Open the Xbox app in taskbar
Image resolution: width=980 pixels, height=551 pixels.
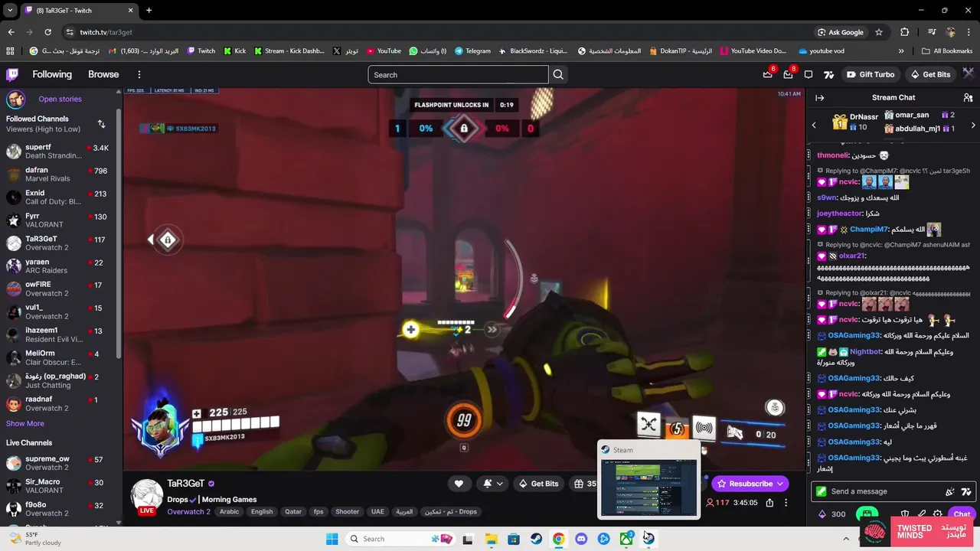pyautogui.click(x=626, y=539)
